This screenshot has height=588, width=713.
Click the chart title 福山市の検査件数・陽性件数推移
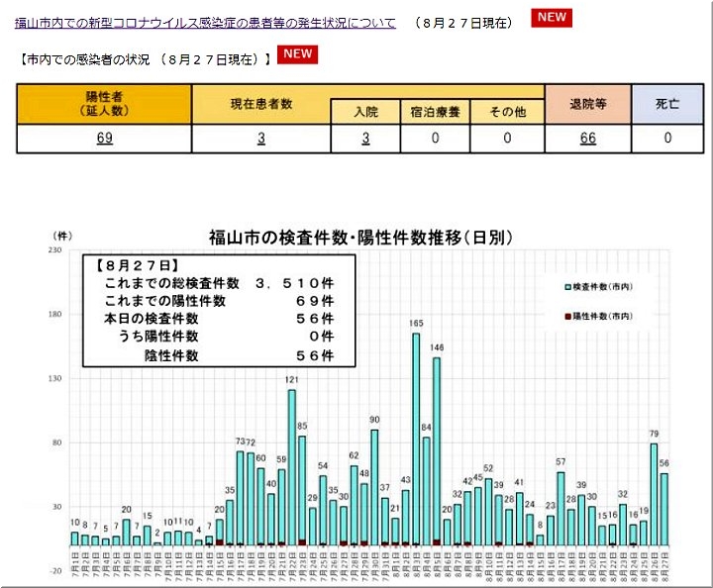pyautogui.click(x=360, y=238)
